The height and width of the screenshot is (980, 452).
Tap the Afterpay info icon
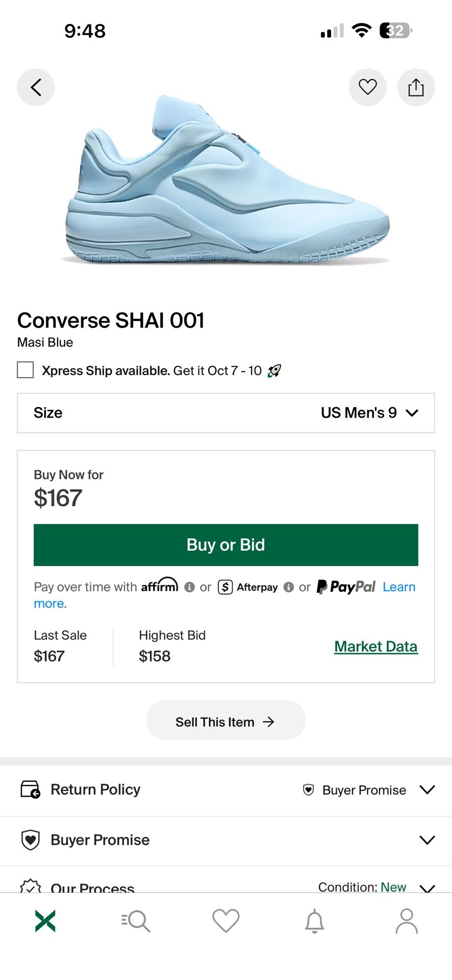[x=289, y=587]
